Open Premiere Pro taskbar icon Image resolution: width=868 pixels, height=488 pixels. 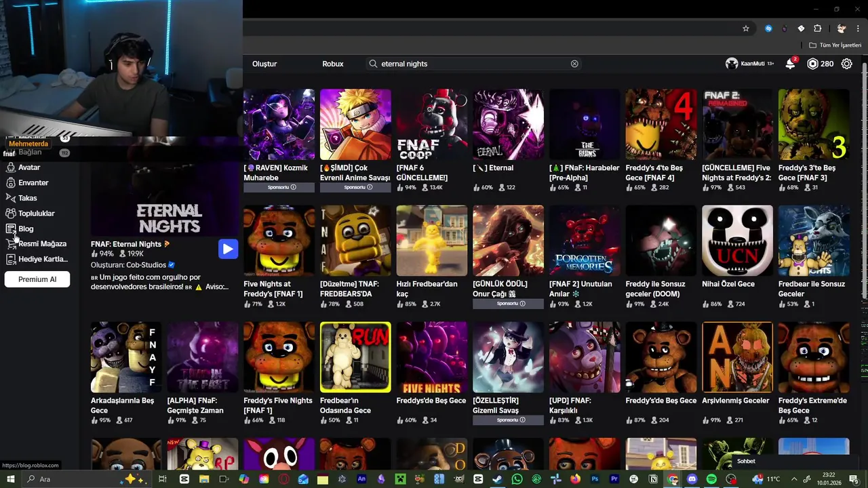(x=614, y=479)
